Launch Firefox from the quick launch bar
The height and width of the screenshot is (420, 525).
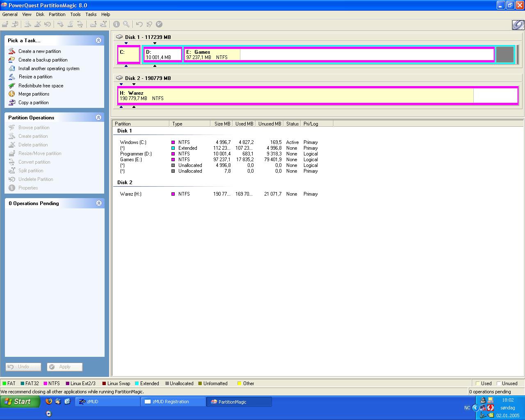pyautogui.click(x=49, y=402)
